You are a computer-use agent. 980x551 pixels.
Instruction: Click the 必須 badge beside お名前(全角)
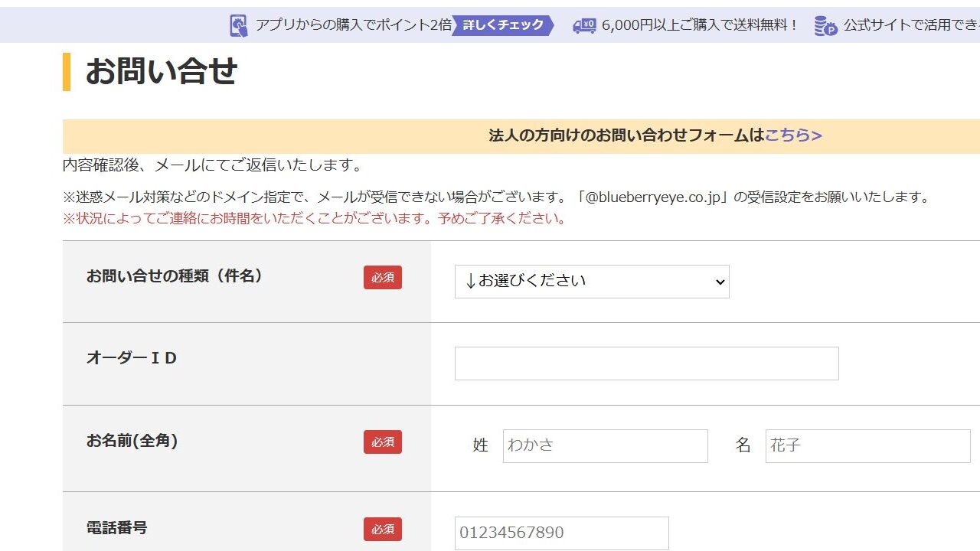[383, 442]
